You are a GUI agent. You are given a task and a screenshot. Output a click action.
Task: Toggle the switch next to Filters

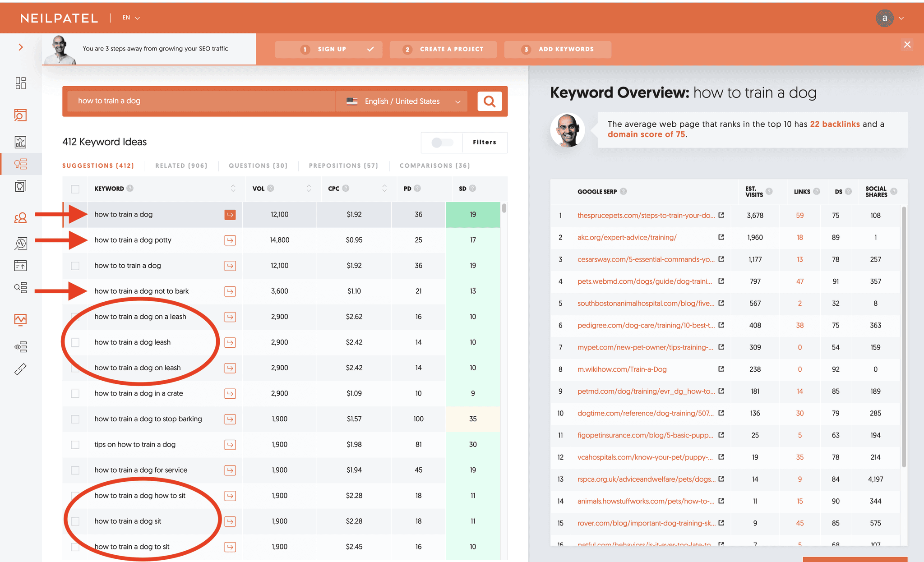point(442,143)
